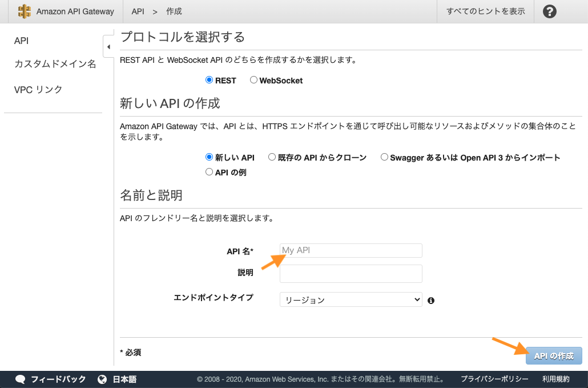The width and height of the screenshot is (588, 388).
Task: Collapse the left sidebar with the arrow handle
Action: pos(108,47)
